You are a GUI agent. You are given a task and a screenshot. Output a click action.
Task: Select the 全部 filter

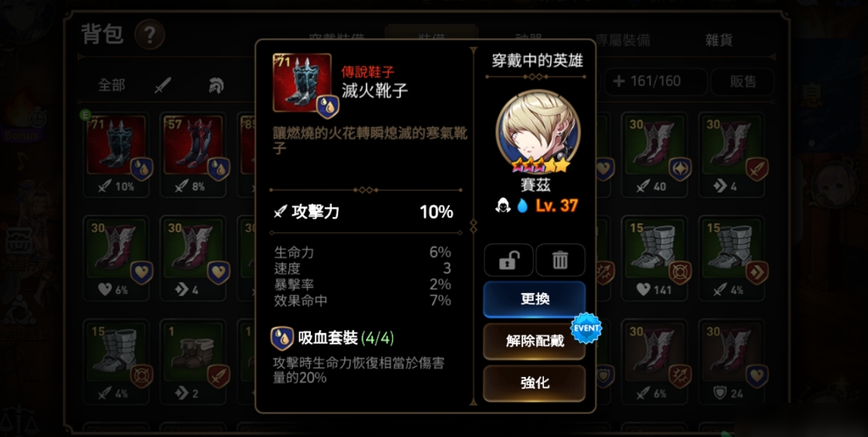click(x=111, y=85)
